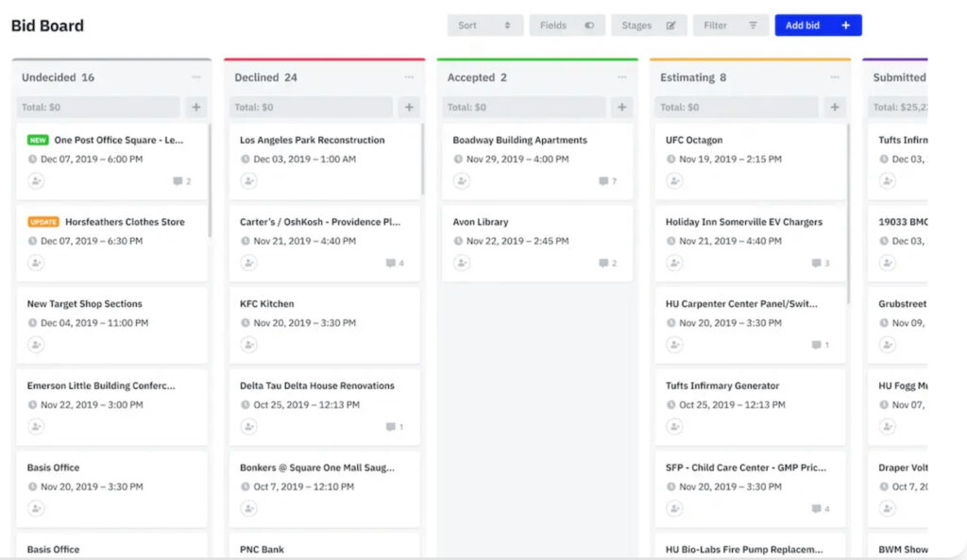Click the Dec 07, 2019 – 6:30 PM due date

click(x=92, y=241)
